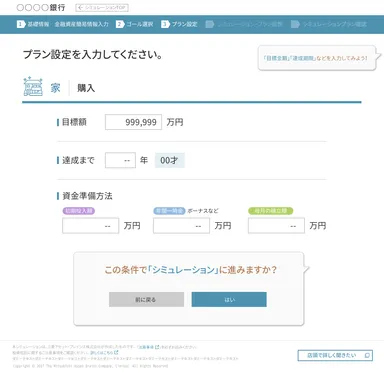Viewport: 384px width, 372px height.
Task: Click the green 毎月の積立額 amount field
Action: (x=276, y=226)
